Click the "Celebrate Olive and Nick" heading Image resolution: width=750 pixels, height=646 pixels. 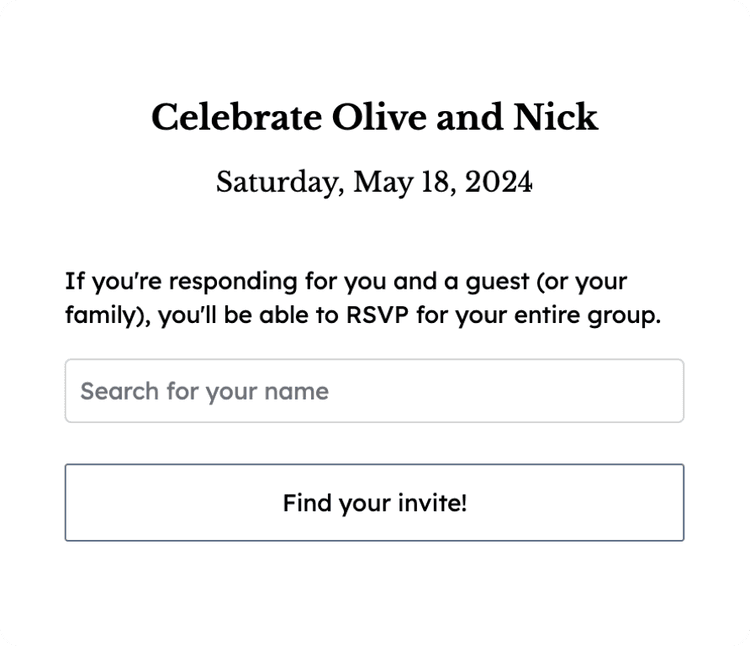click(x=374, y=118)
